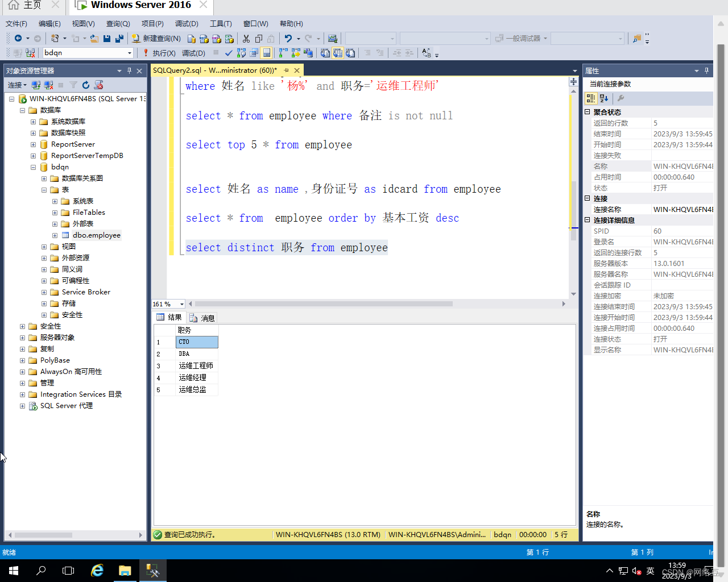Open the 文件(F) menu

(16, 23)
